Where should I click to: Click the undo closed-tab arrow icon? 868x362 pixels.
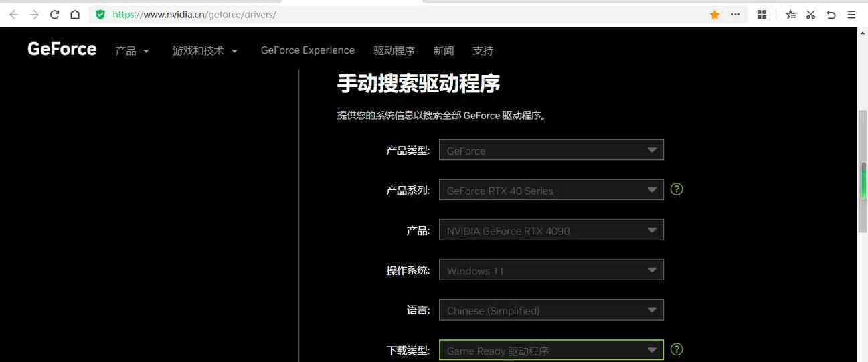831,14
